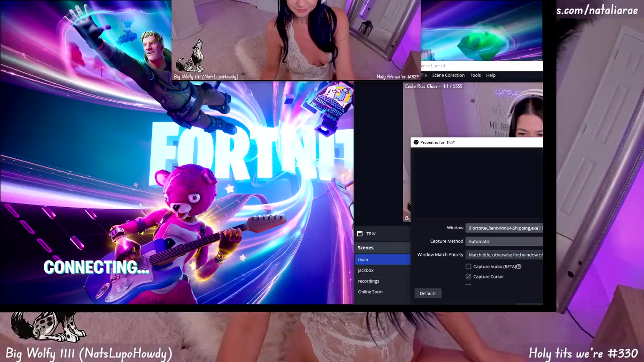Click the OBS icon in Properties title bar

coord(416,142)
